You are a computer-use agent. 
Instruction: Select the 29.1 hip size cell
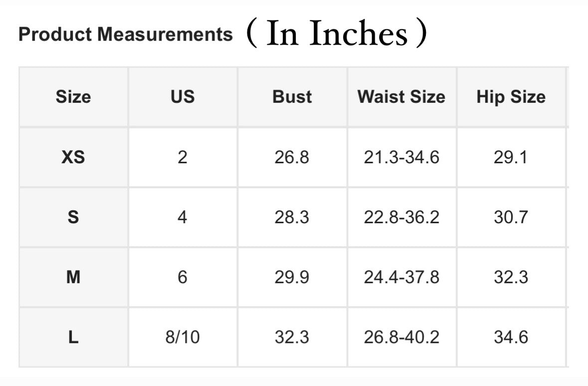click(x=511, y=157)
